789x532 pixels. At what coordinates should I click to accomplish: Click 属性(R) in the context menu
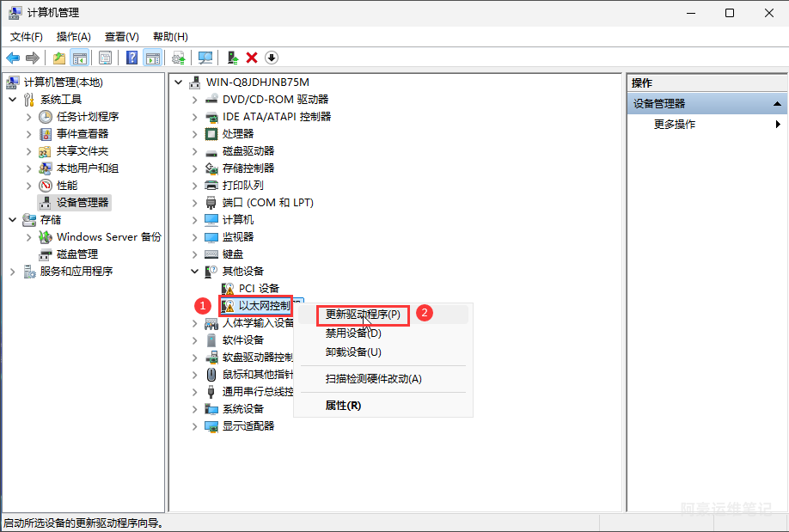(343, 405)
